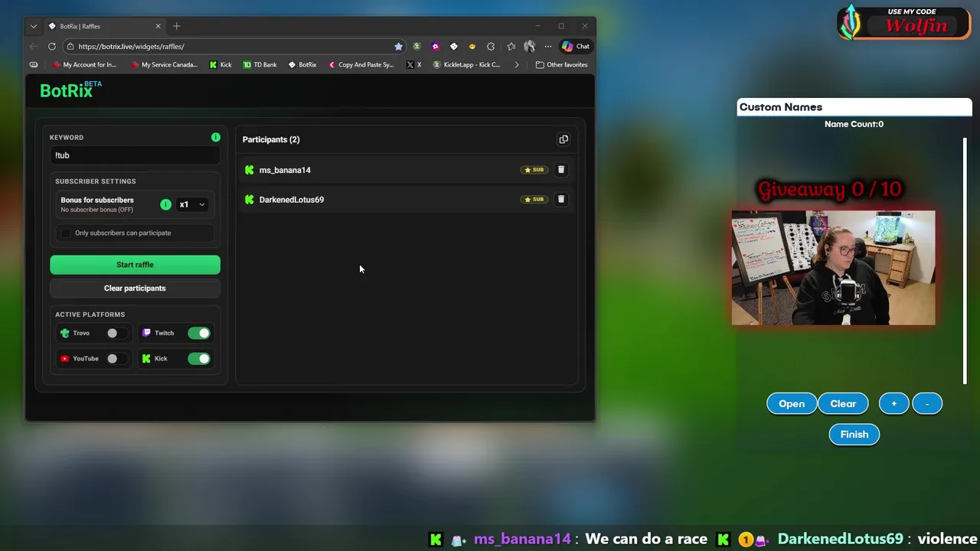Refresh the browser page
The image size is (980, 551).
[x=52, y=46]
